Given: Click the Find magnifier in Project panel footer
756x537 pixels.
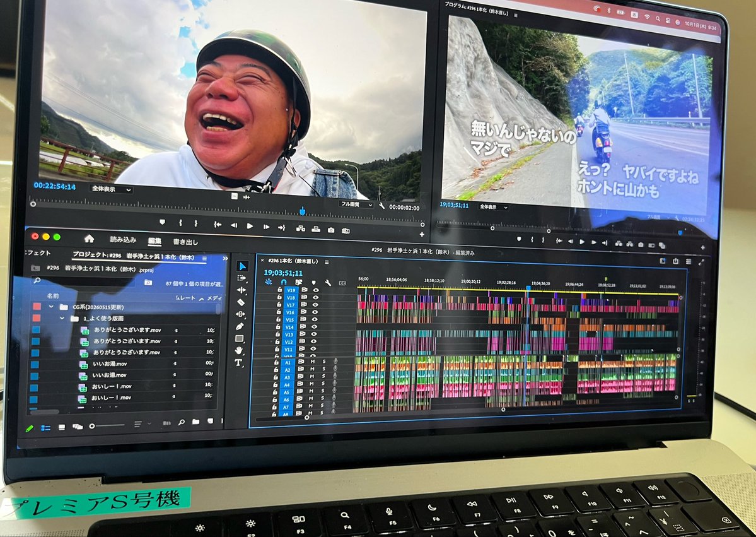Looking at the screenshot, I should [182, 423].
